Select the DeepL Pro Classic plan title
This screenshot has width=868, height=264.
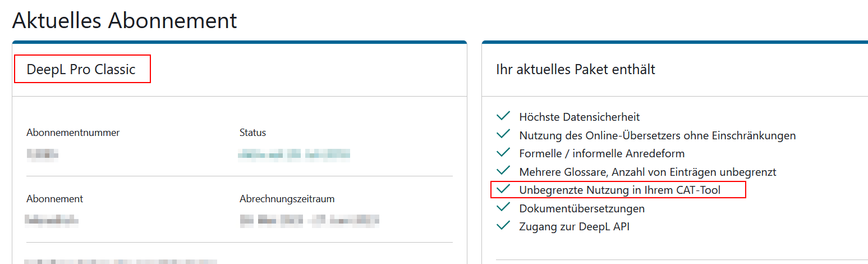[81, 70]
